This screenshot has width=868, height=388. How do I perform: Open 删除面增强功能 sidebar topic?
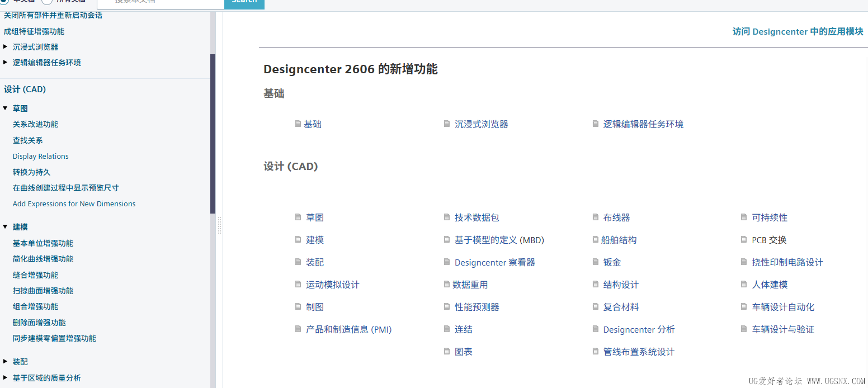(x=39, y=323)
